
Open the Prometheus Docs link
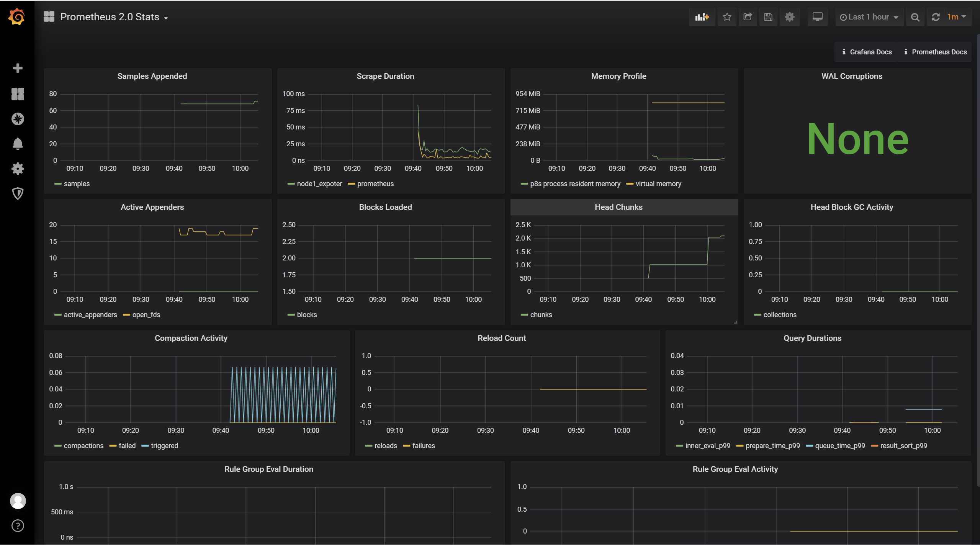pyautogui.click(x=935, y=52)
